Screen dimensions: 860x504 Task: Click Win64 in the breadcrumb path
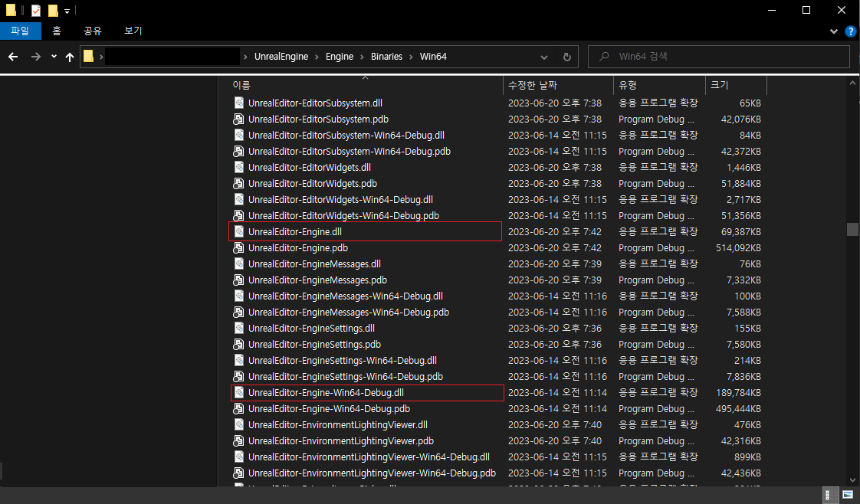pyautogui.click(x=433, y=57)
